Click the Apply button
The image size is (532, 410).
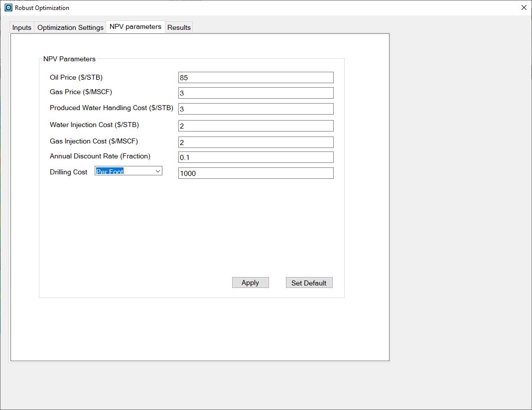pyautogui.click(x=250, y=282)
